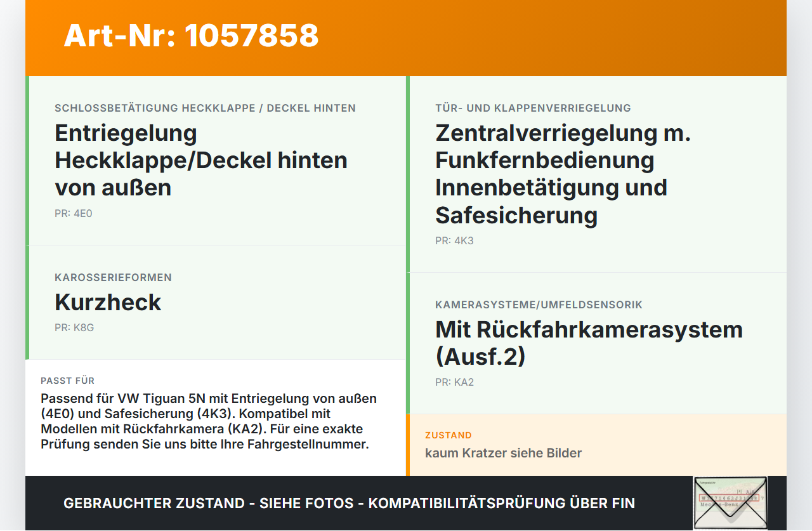The height and width of the screenshot is (531, 812).
Task: Select the Art-Nr: 1057858 heading
Action: pos(191,36)
